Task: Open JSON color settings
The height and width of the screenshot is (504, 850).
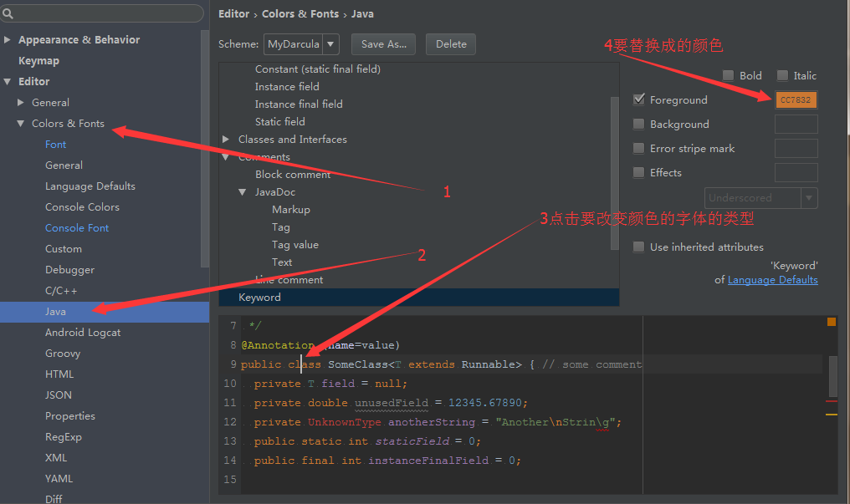Action: coord(58,395)
